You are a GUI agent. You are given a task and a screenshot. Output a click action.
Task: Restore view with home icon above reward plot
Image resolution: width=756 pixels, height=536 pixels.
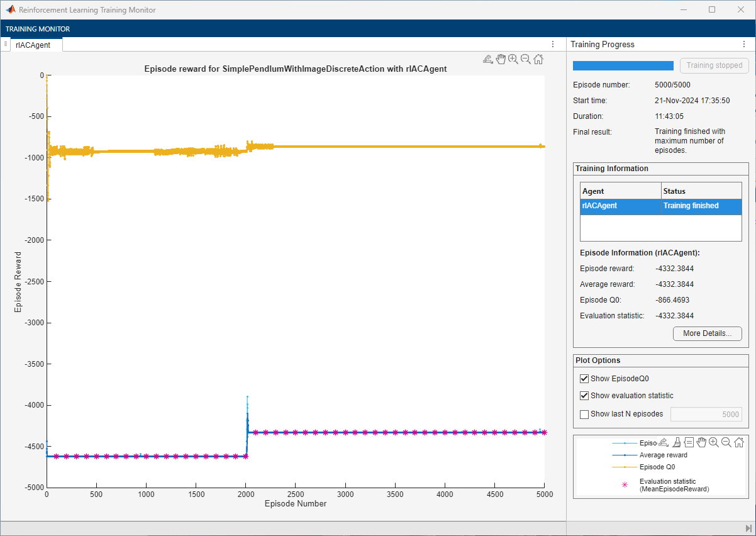[539, 59]
